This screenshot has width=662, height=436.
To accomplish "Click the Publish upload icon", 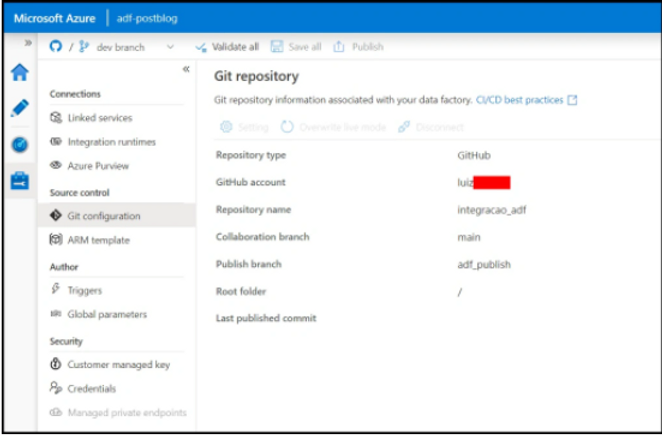I will tap(339, 46).
